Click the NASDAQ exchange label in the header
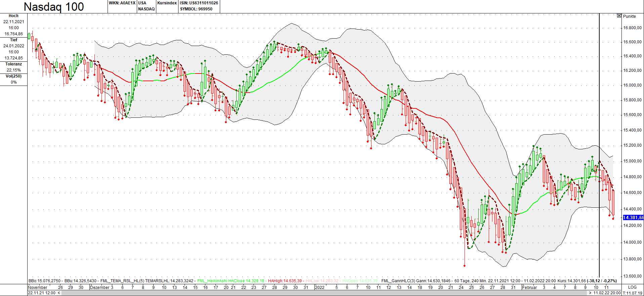644x296 pixels. (146, 9)
